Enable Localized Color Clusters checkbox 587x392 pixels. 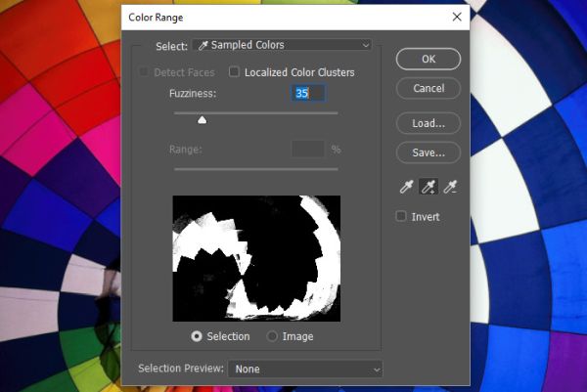click(x=234, y=71)
